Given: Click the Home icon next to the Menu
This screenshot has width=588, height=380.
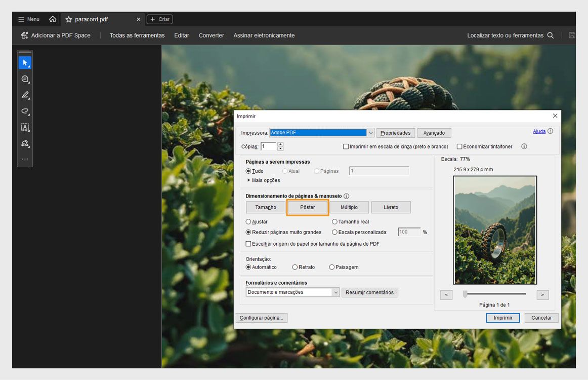Looking at the screenshot, I should pyautogui.click(x=53, y=19).
